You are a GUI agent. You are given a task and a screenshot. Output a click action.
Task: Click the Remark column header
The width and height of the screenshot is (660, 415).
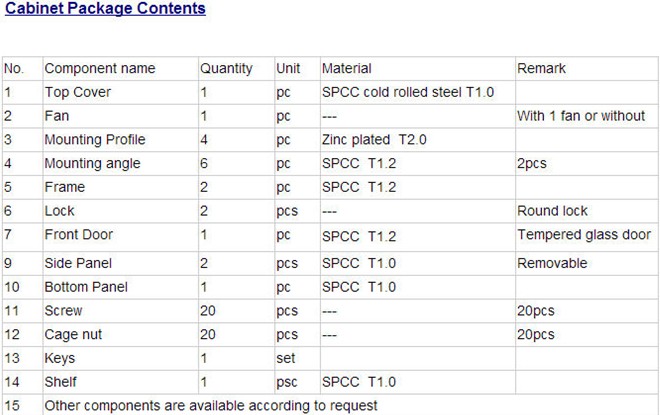pos(541,69)
